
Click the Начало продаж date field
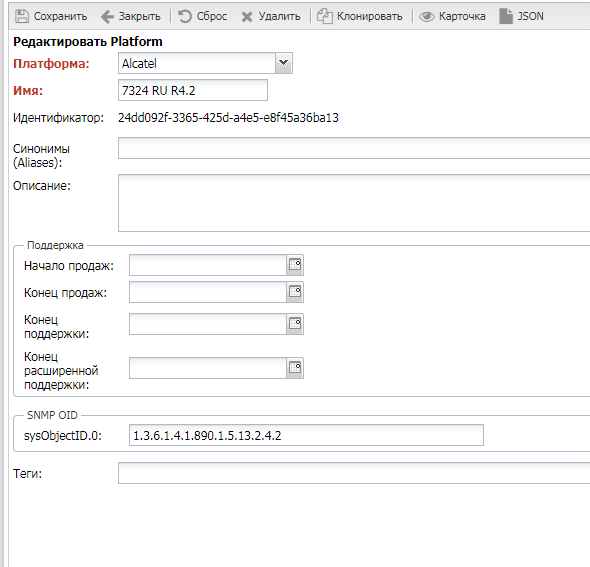coord(208,265)
